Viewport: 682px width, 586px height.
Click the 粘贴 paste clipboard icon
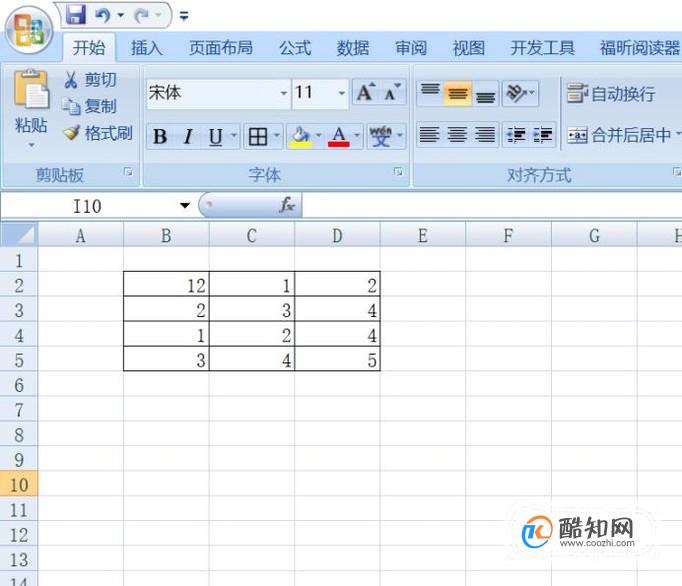(x=31, y=90)
